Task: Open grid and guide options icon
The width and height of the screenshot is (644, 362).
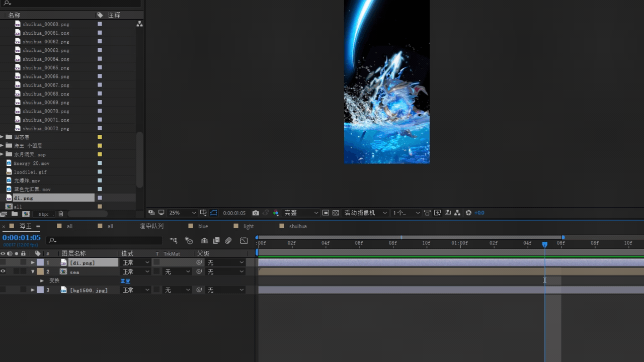Action: click(x=203, y=213)
